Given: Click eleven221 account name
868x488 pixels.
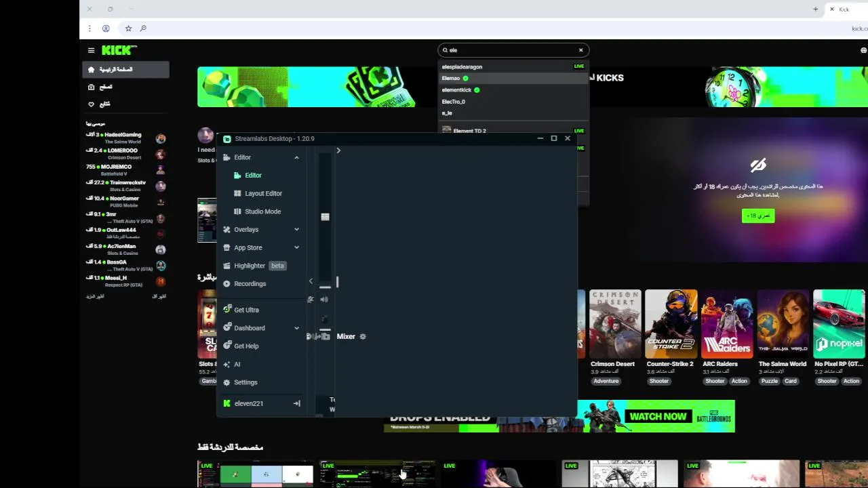Looking at the screenshot, I should click(x=248, y=403).
